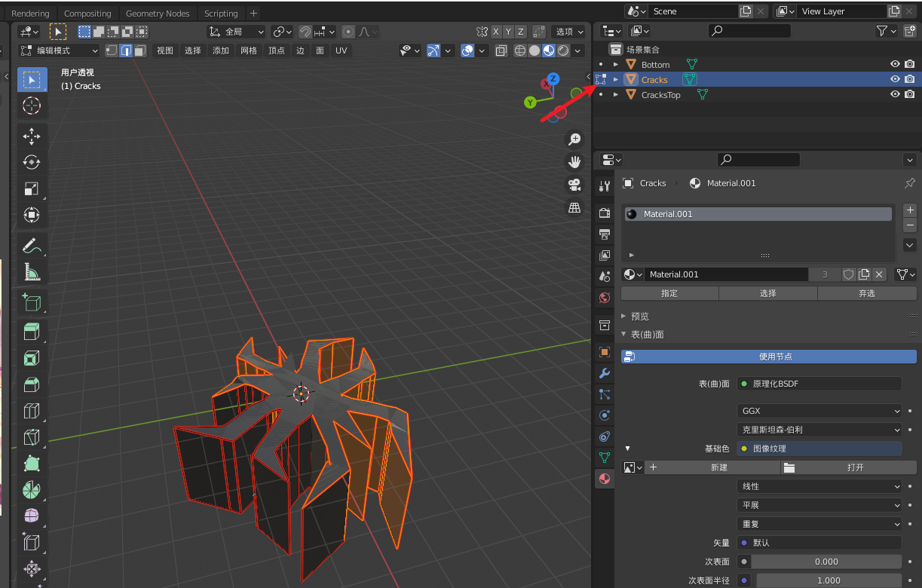Select the Edge Slide tool
922x588 pixels.
[32, 542]
